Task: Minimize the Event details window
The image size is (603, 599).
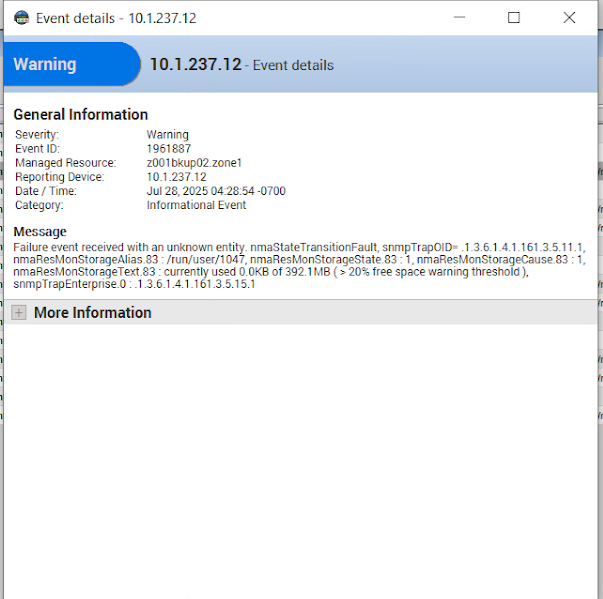Action: 459,17
